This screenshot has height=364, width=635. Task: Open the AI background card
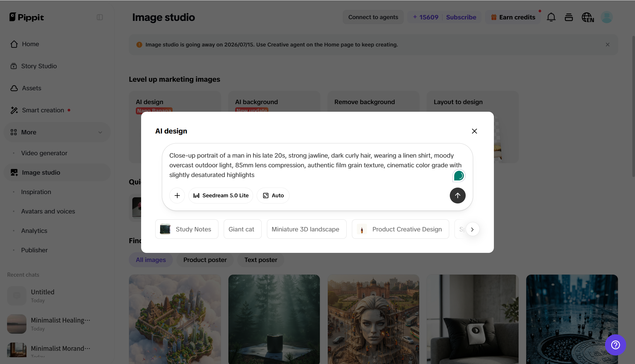pyautogui.click(x=274, y=102)
